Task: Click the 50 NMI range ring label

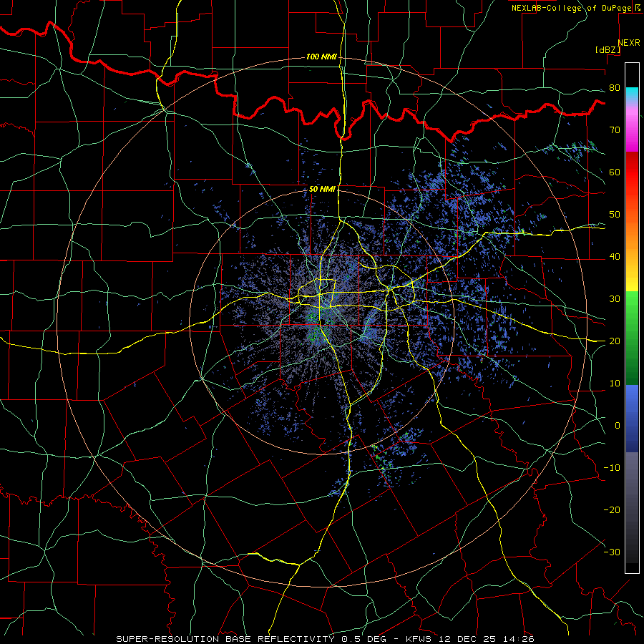Action: pyautogui.click(x=323, y=190)
